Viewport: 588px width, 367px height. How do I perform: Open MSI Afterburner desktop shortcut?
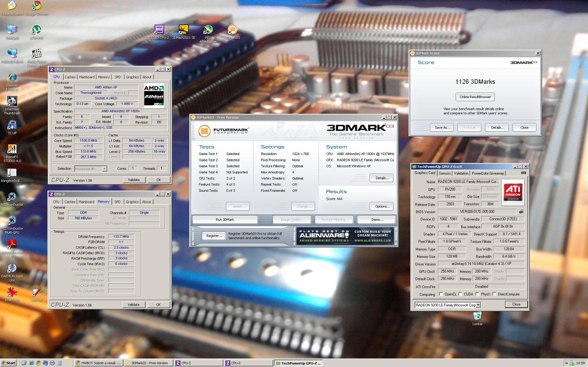click(208, 34)
